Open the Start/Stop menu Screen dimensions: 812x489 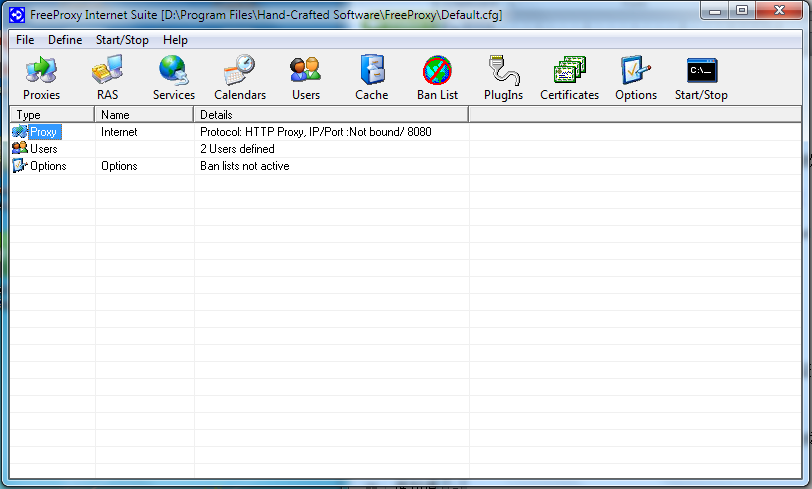coord(122,40)
